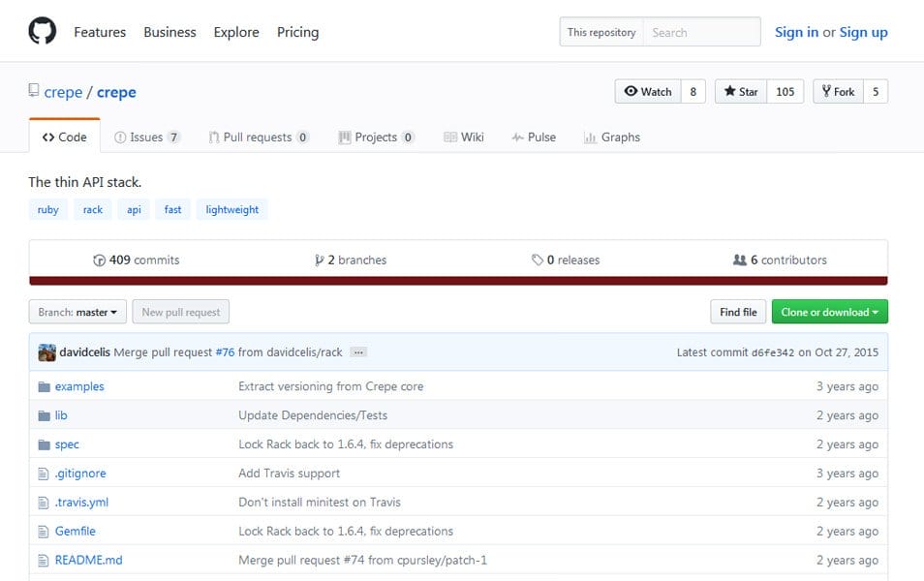The image size is (924, 581).
Task: Open the 6 contributors link
Action: click(780, 260)
